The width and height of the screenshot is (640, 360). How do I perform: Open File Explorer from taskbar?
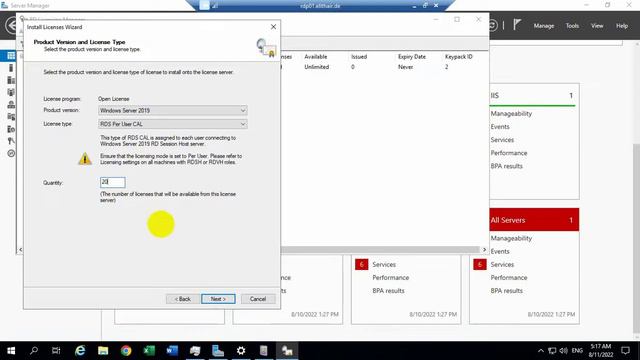103,351
